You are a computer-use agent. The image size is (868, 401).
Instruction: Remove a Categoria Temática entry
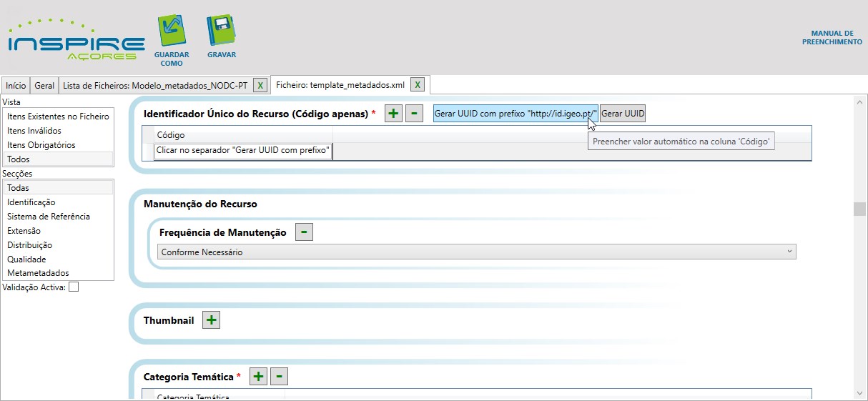tap(280, 377)
